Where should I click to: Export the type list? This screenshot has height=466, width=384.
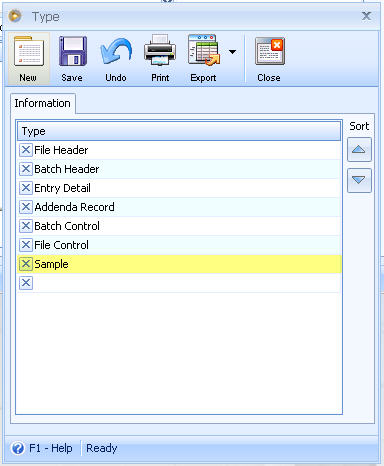pos(203,58)
